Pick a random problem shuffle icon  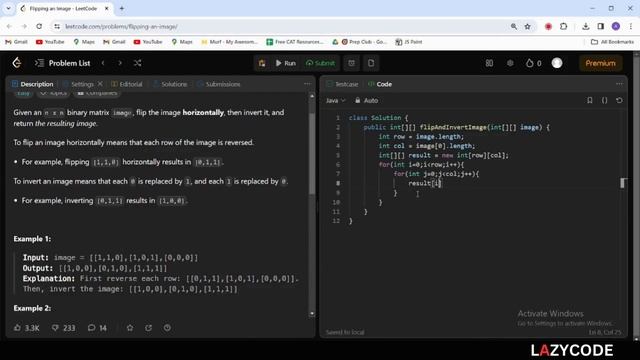click(138, 63)
